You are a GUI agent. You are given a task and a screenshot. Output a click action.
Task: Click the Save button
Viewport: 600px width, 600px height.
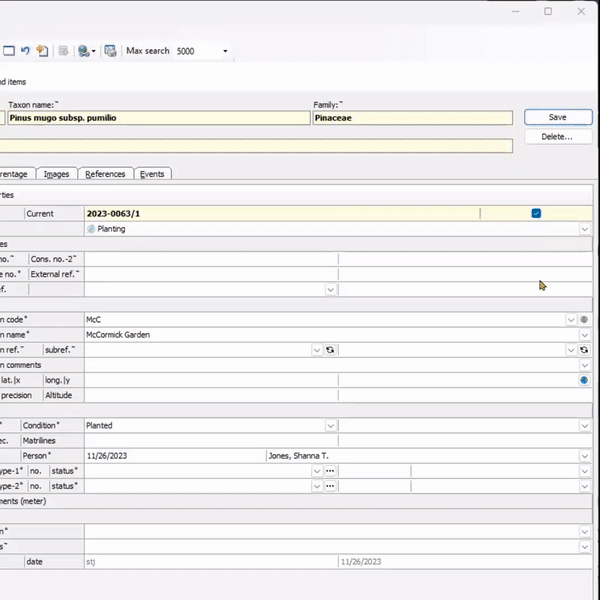pos(557,117)
